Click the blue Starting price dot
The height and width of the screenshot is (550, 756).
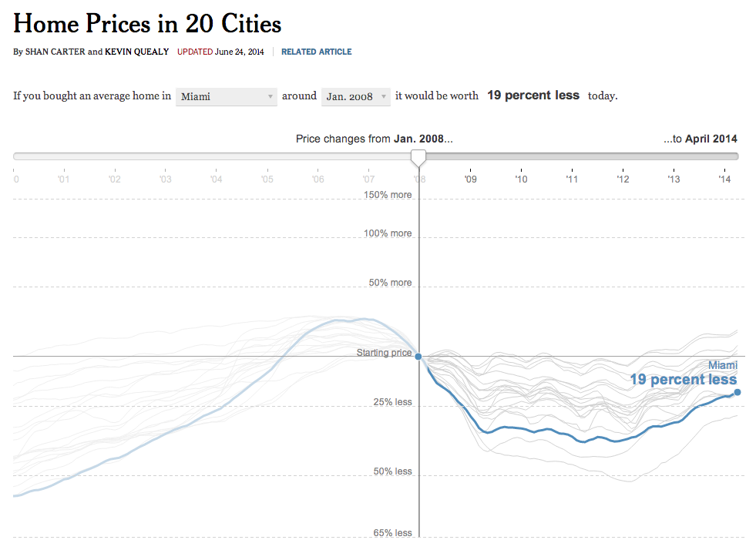pyautogui.click(x=418, y=356)
